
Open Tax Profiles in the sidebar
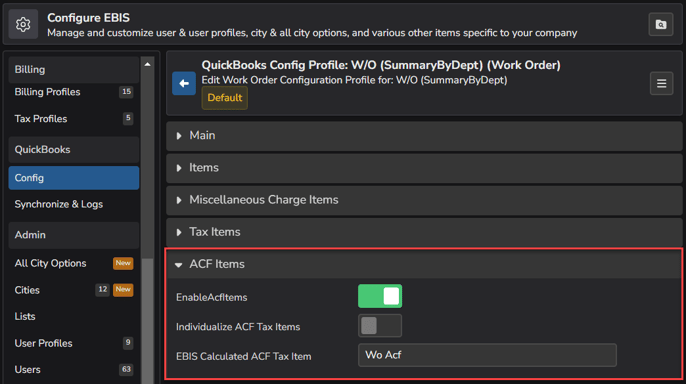74,119
